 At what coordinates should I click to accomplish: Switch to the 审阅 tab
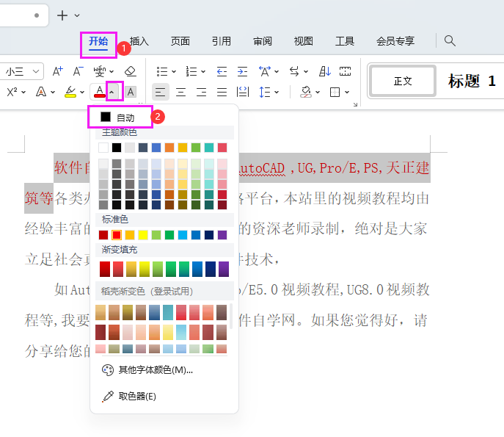point(263,41)
